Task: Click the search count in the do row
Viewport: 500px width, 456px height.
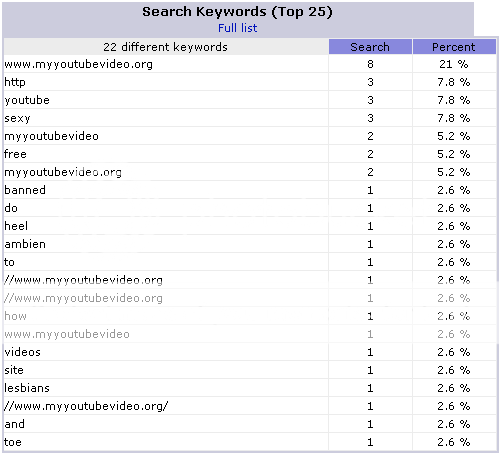Action: [370, 208]
